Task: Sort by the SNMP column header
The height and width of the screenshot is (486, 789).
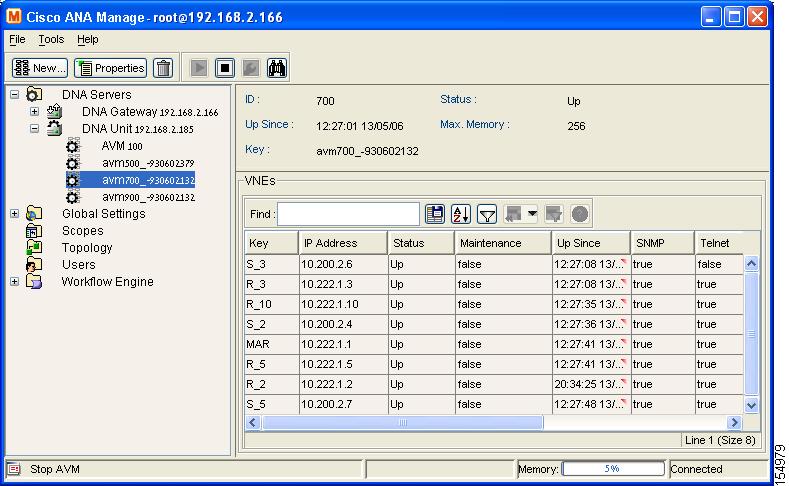Action: pyautogui.click(x=663, y=243)
